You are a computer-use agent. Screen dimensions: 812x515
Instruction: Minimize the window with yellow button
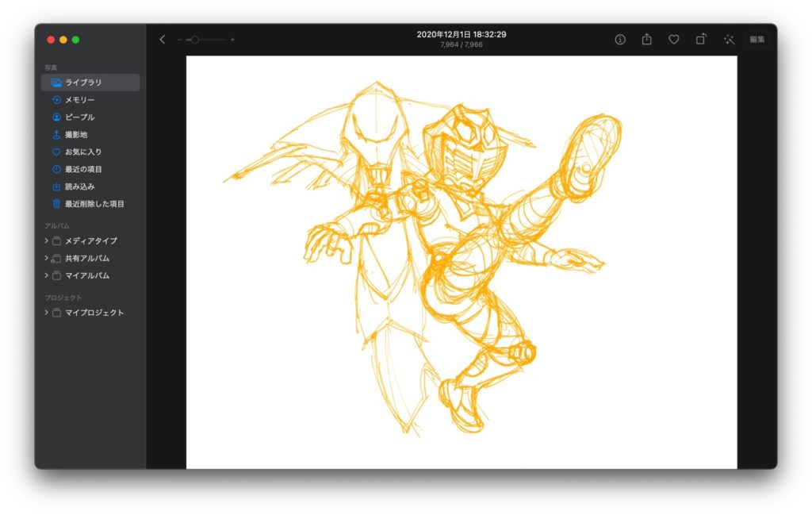point(63,40)
